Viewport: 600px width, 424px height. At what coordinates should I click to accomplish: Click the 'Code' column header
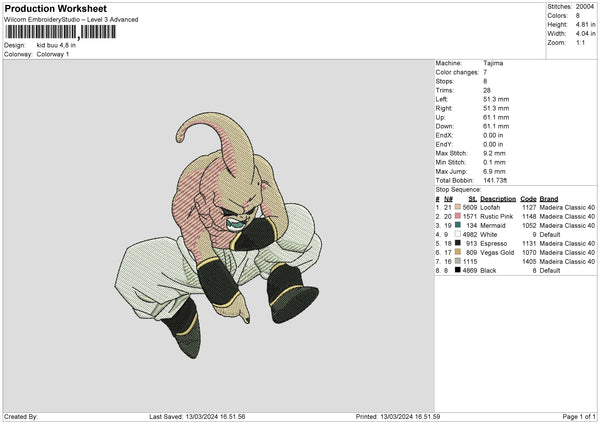pos(528,199)
